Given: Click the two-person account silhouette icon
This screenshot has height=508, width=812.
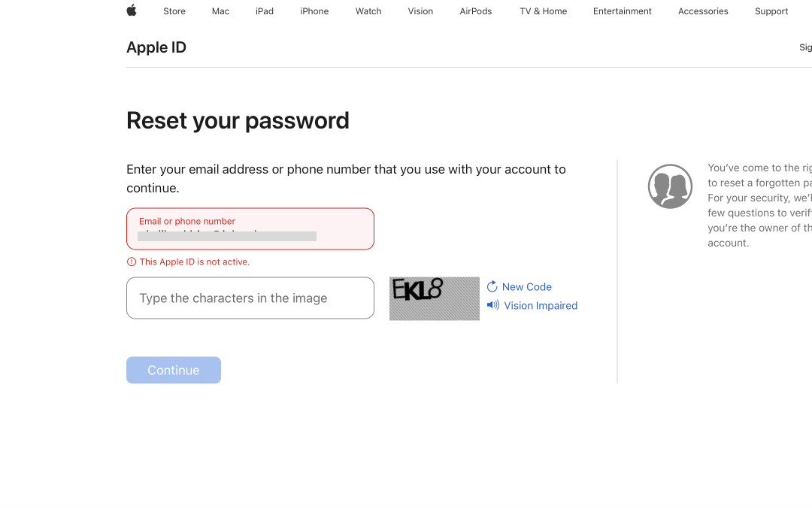Looking at the screenshot, I should click(x=670, y=186).
